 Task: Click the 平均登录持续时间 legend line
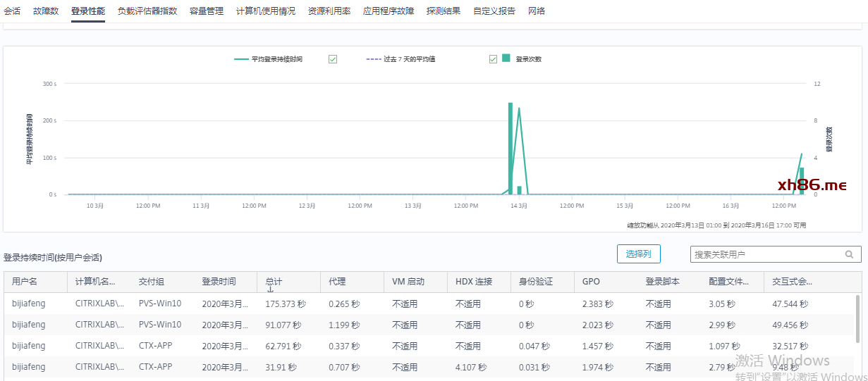pos(242,59)
